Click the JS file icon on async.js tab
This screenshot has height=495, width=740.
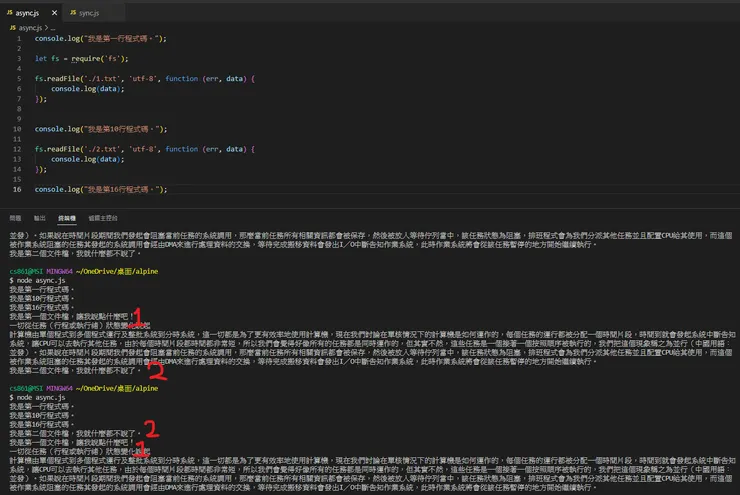pos(9,13)
